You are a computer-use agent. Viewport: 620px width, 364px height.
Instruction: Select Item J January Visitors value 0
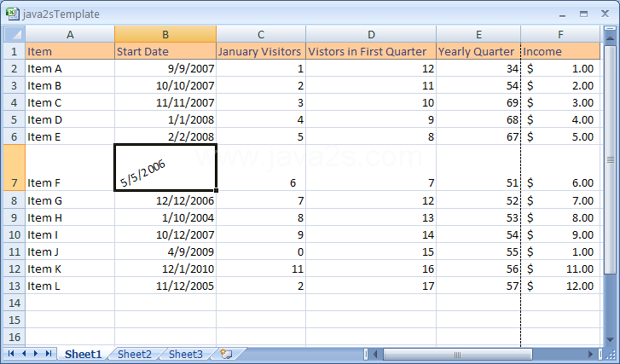point(261,251)
